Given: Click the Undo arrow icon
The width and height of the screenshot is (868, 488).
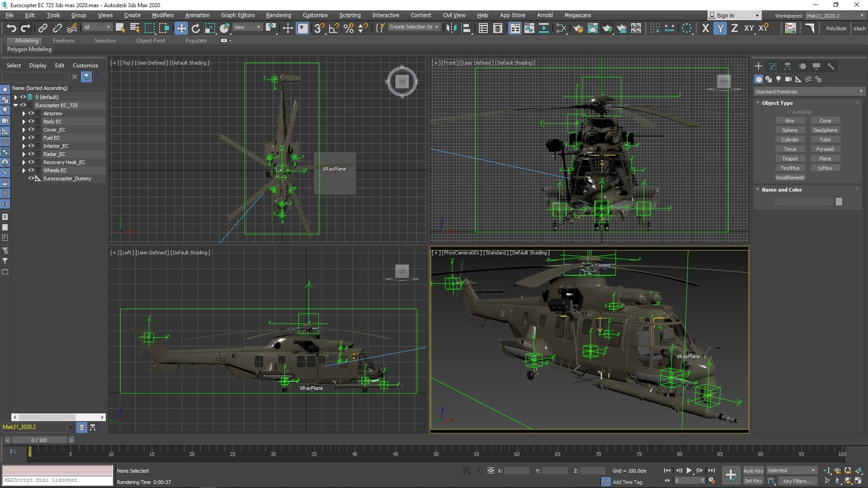Looking at the screenshot, I should point(11,28).
